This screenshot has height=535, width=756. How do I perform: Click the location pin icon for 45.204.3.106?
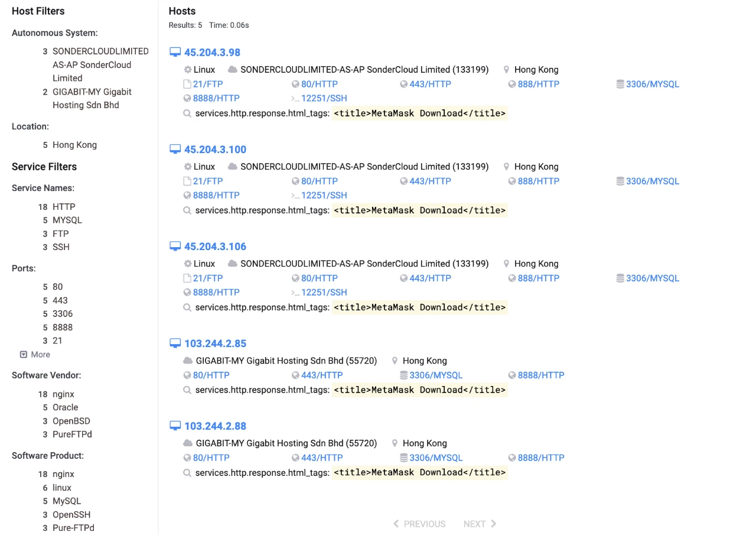(x=506, y=264)
